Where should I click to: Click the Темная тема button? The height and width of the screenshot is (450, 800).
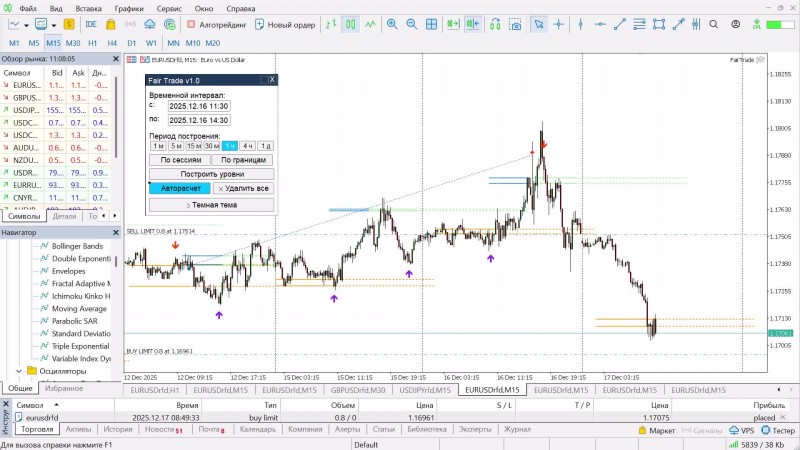coord(212,205)
